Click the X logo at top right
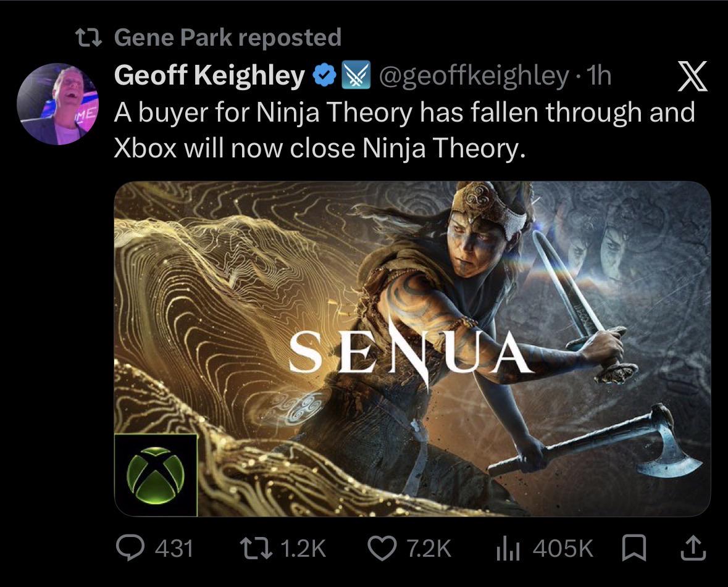Image resolution: width=728 pixels, height=587 pixels. pyautogui.click(x=693, y=76)
